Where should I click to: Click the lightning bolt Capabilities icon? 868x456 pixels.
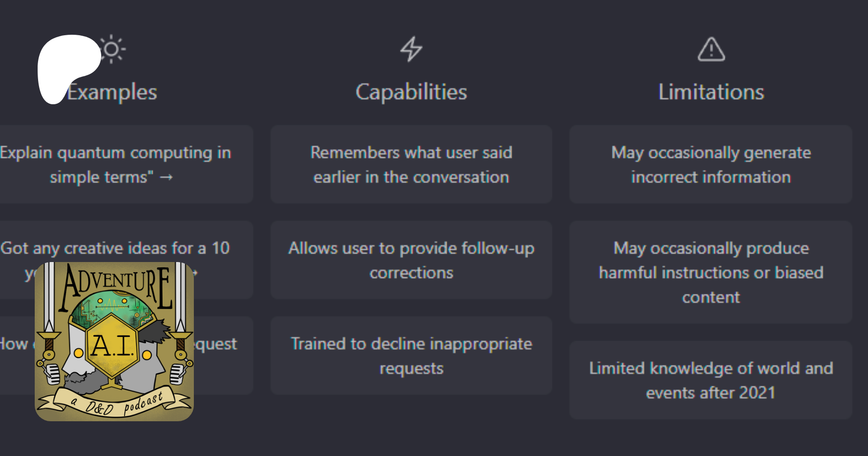411,49
